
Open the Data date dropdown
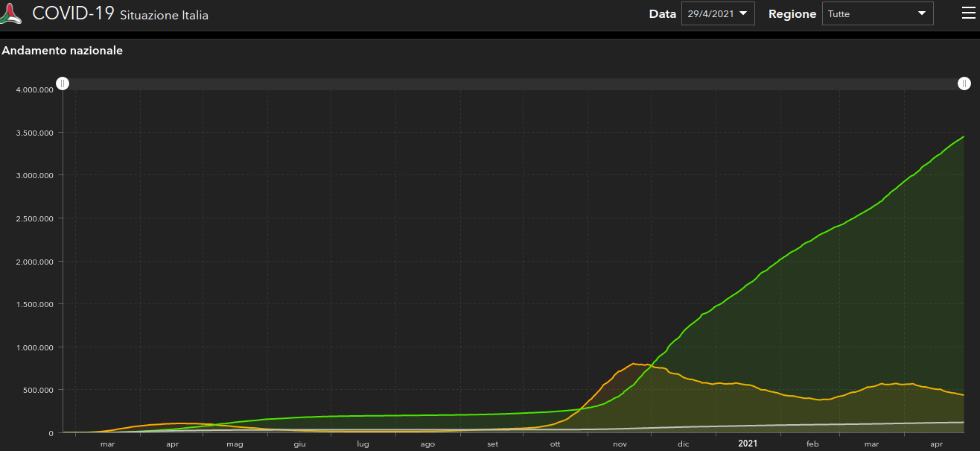pos(718,13)
